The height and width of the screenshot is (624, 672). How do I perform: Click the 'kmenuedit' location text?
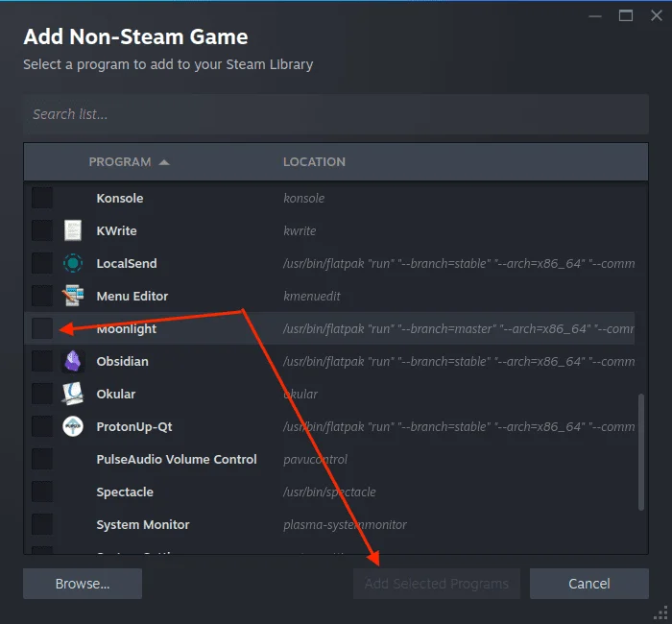pyautogui.click(x=312, y=296)
